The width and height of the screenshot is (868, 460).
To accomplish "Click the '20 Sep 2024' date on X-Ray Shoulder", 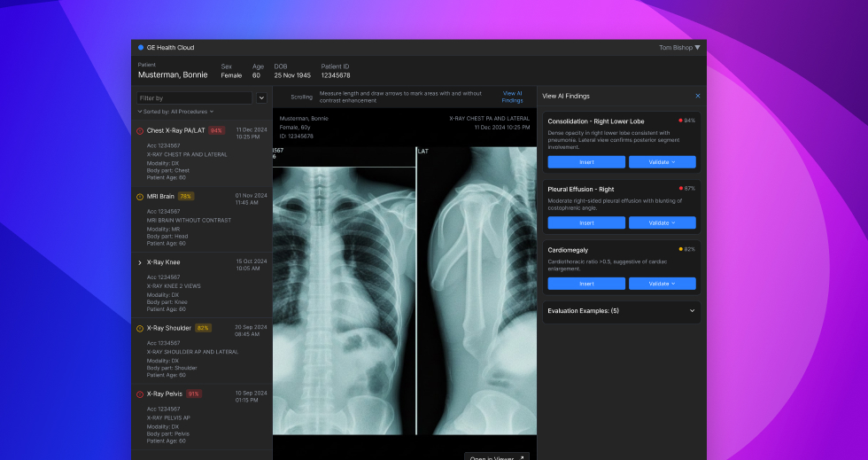I will tap(251, 327).
